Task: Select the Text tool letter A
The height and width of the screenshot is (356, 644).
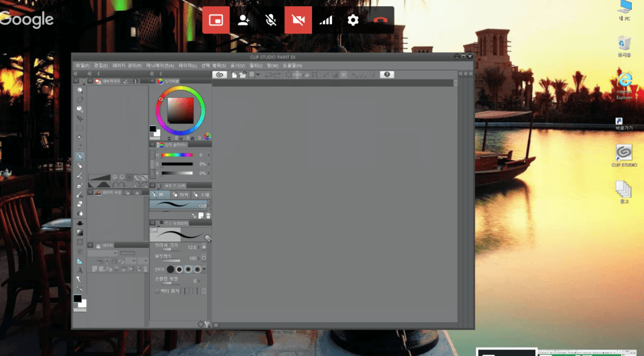Action: click(x=80, y=270)
